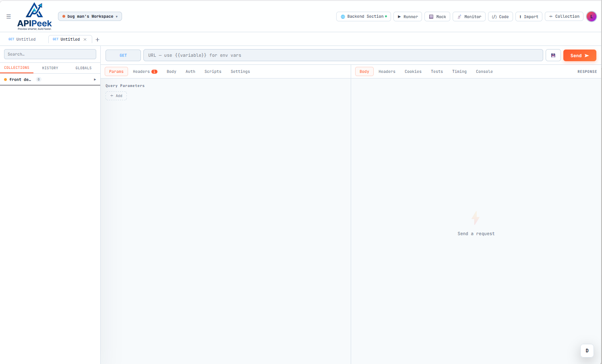The image size is (602, 364).
Task: Click the Import button
Action: tap(529, 17)
